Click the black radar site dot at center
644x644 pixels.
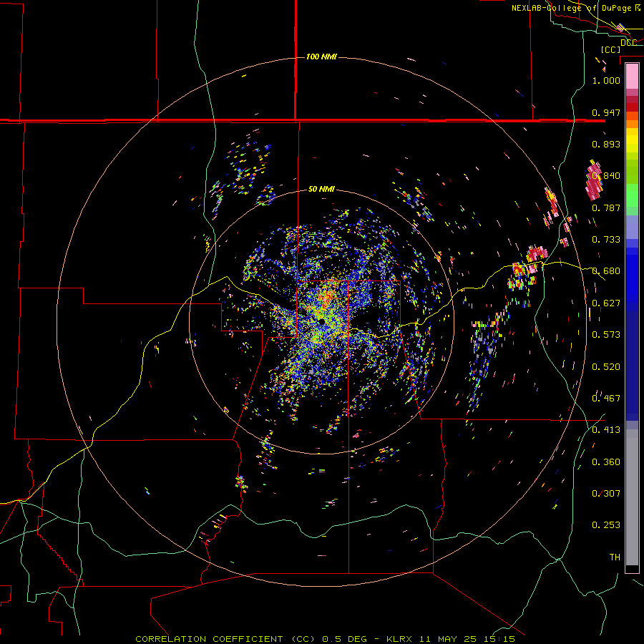pos(321,321)
